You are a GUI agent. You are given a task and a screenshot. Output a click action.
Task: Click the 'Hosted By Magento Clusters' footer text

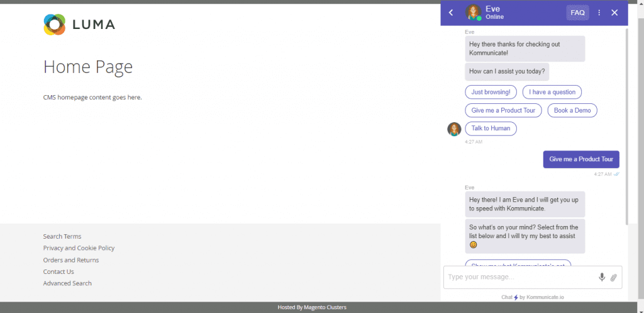(x=312, y=307)
